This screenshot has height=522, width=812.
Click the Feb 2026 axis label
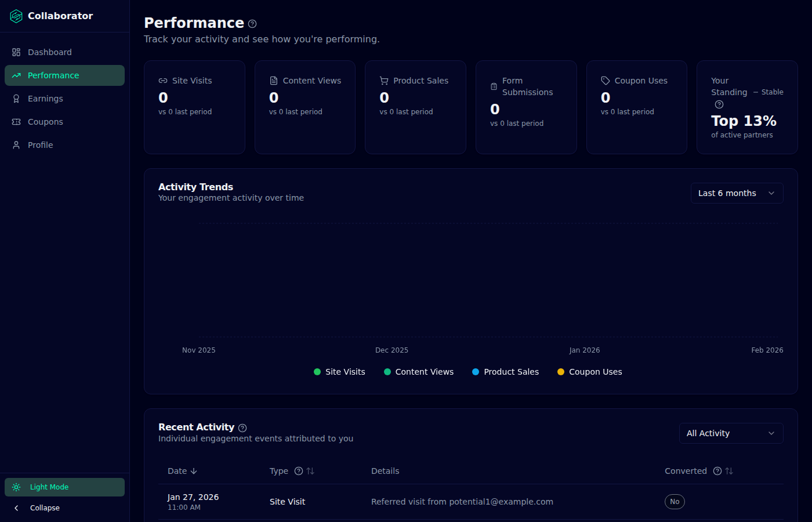(767, 350)
